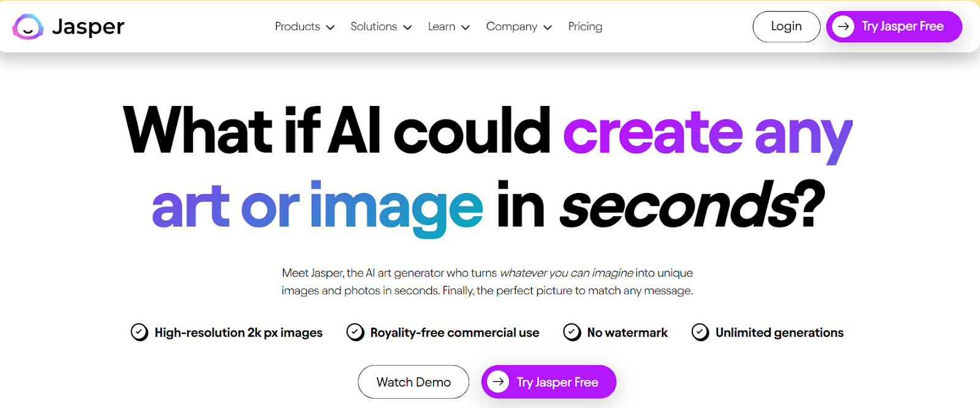This screenshot has height=408, width=980.
Task: Click the arrow icon in the lower Try Jasper Free button
Action: point(499,382)
